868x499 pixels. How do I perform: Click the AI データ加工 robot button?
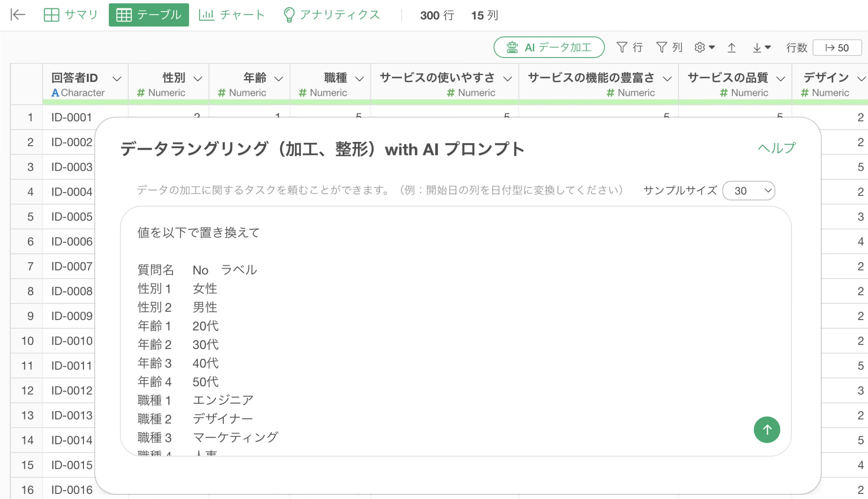(549, 47)
